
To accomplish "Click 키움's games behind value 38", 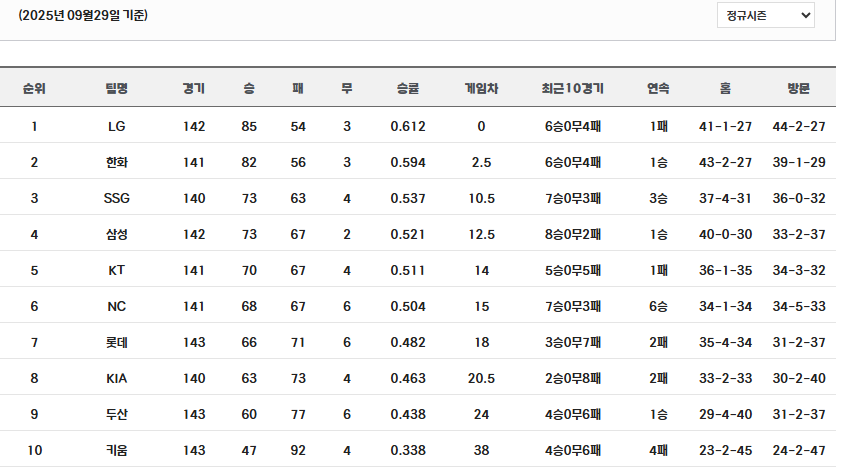I will pos(481,450).
